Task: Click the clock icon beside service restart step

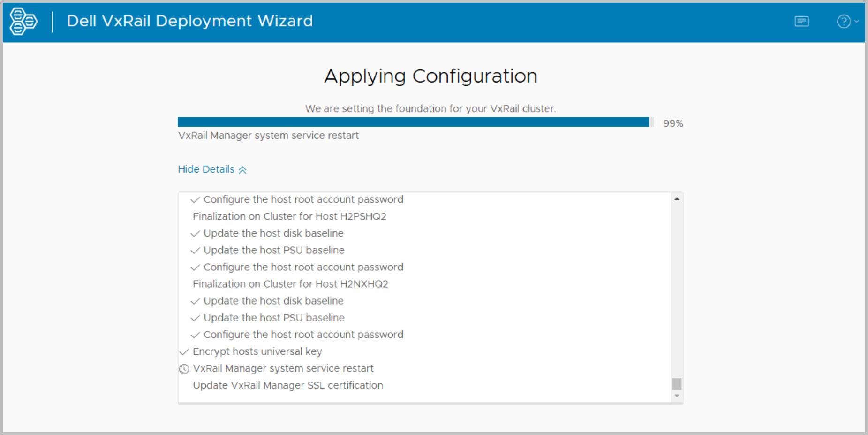Action: point(184,369)
